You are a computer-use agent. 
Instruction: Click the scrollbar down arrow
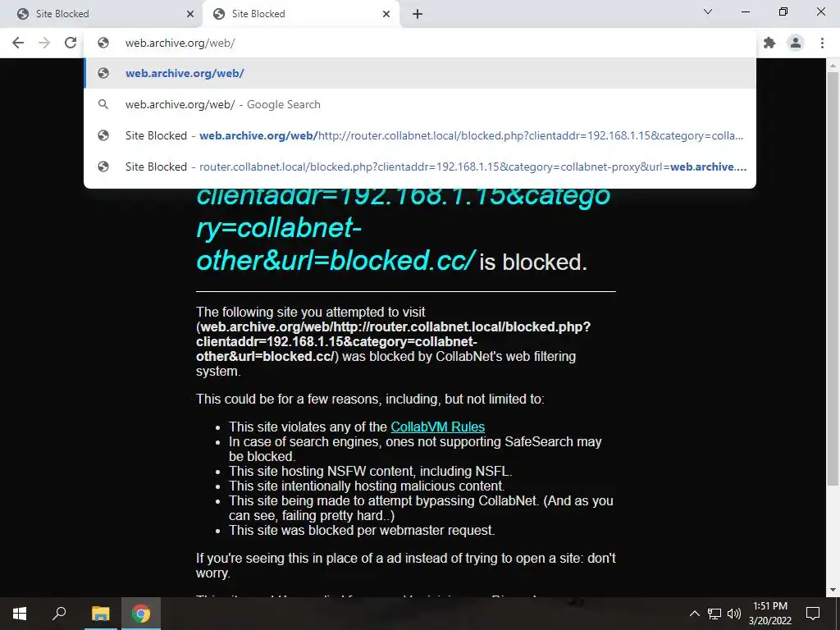(832, 590)
